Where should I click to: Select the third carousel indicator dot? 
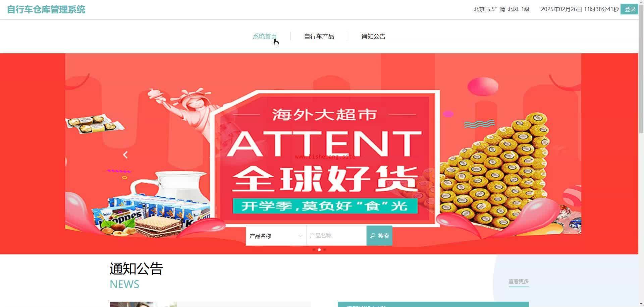point(324,250)
